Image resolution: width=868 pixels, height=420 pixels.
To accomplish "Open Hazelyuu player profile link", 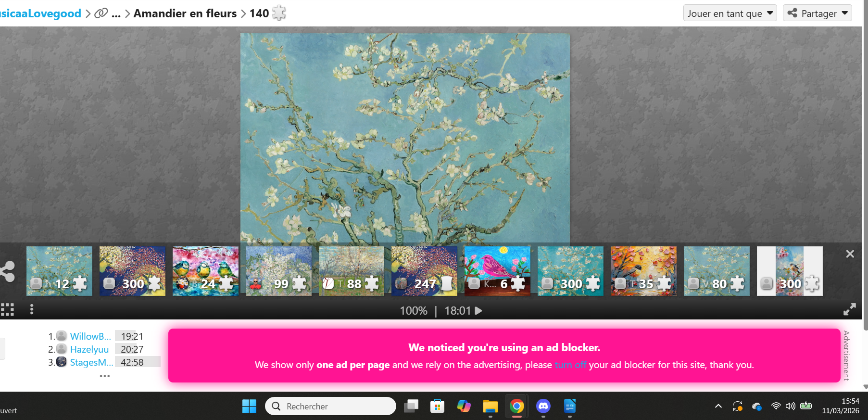I will coord(89,349).
